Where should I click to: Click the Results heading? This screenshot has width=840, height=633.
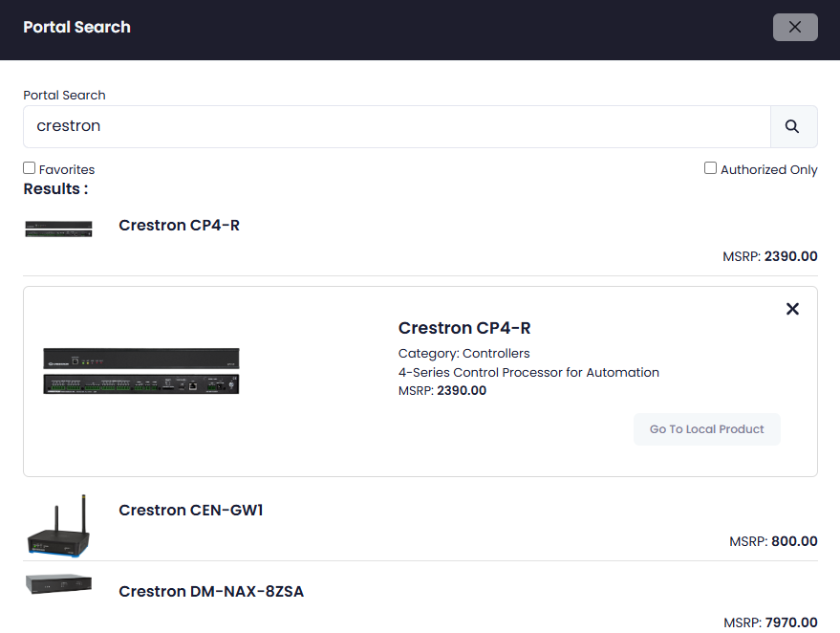pos(55,188)
